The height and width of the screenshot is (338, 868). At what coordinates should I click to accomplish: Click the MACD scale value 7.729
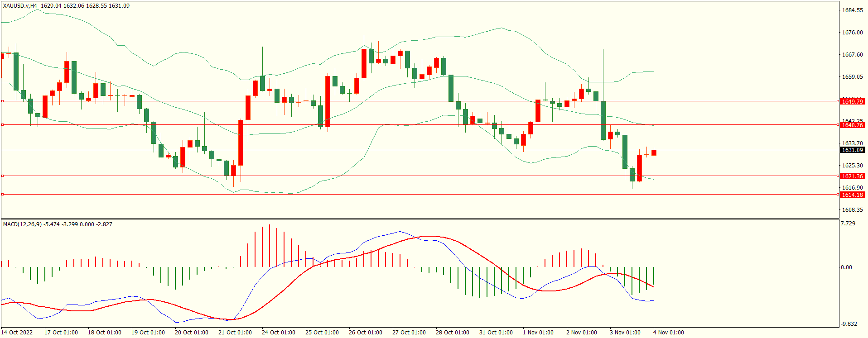[x=848, y=224]
